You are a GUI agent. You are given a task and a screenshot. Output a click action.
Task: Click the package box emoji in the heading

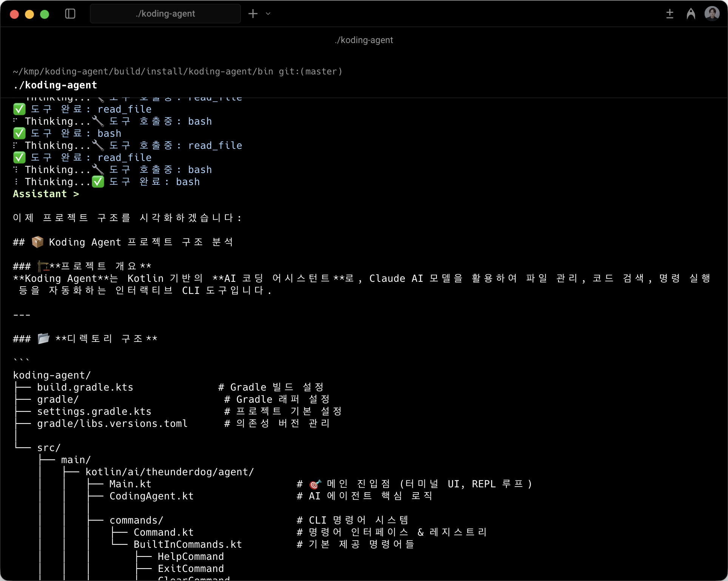pyautogui.click(x=37, y=242)
